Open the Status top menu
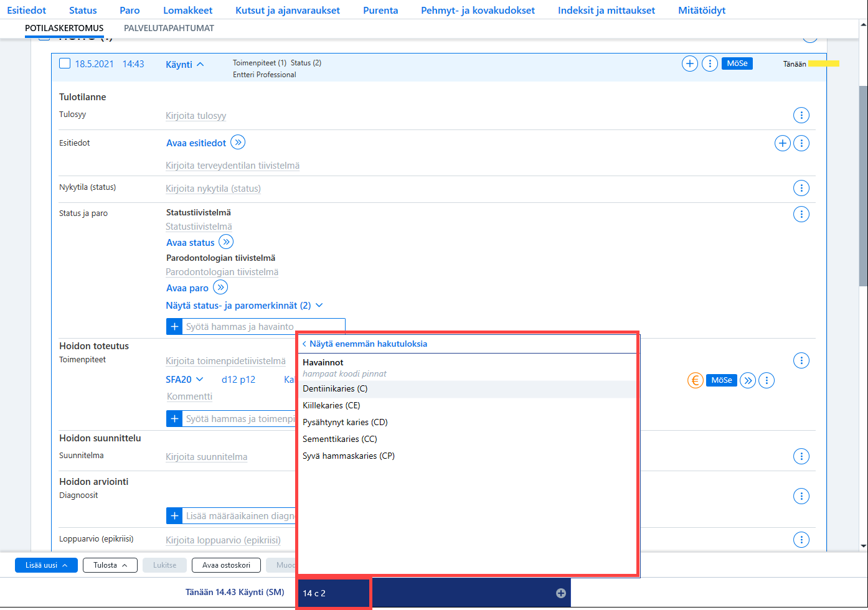This screenshot has height=610, width=868. [83, 10]
